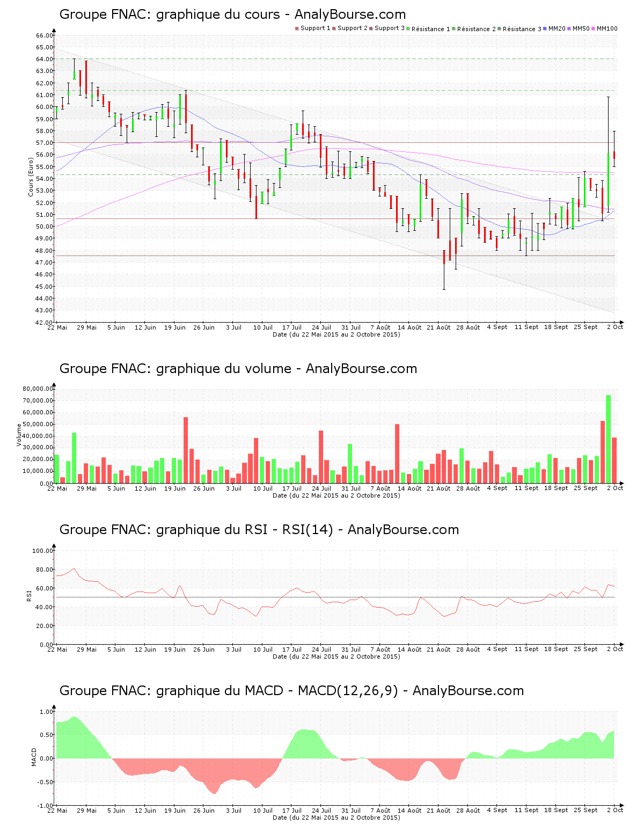Click the pink MM100 legend color square
The height and width of the screenshot is (832, 644).
[594, 28]
